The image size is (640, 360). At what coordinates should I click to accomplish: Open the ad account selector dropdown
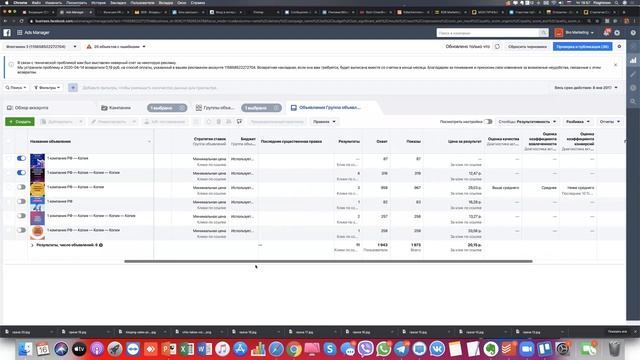(41, 47)
